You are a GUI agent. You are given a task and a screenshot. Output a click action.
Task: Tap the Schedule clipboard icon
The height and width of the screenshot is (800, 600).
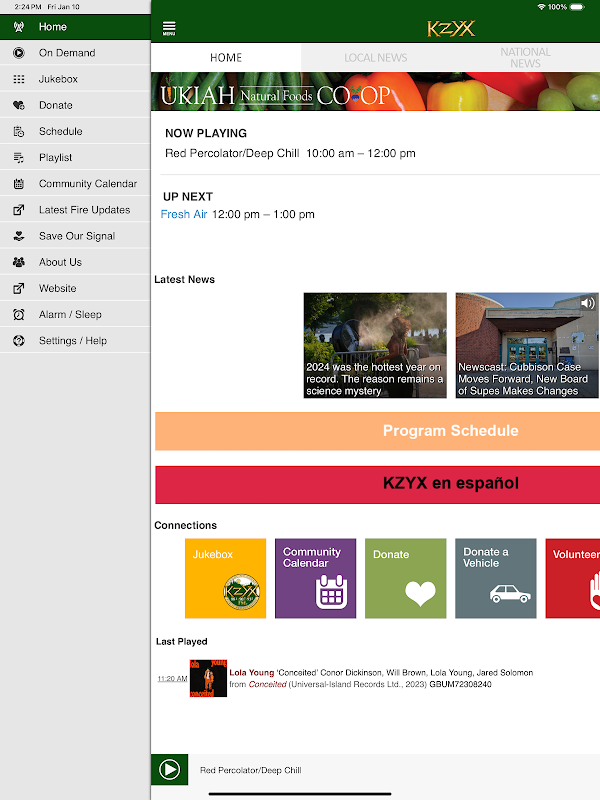pyautogui.click(x=19, y=132)
